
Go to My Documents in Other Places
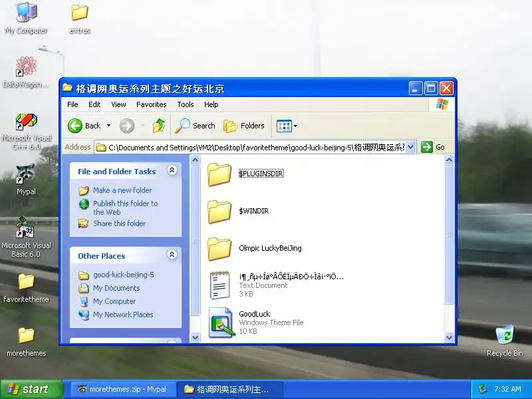click(x=116, y=288)
